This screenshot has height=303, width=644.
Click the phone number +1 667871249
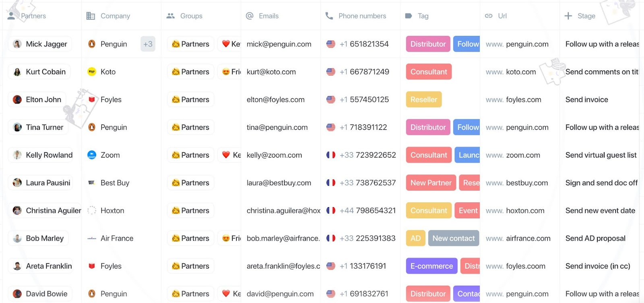point(364,72)
